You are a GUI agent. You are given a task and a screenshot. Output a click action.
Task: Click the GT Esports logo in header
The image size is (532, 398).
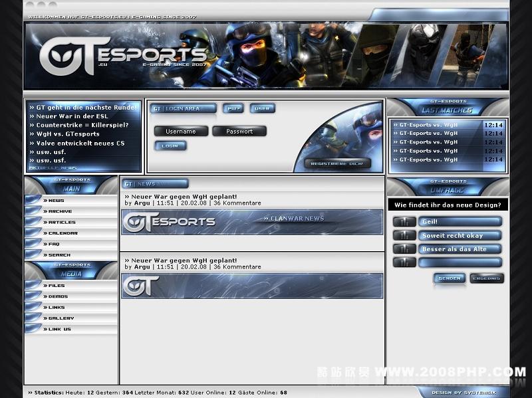(x=123, y=56)
